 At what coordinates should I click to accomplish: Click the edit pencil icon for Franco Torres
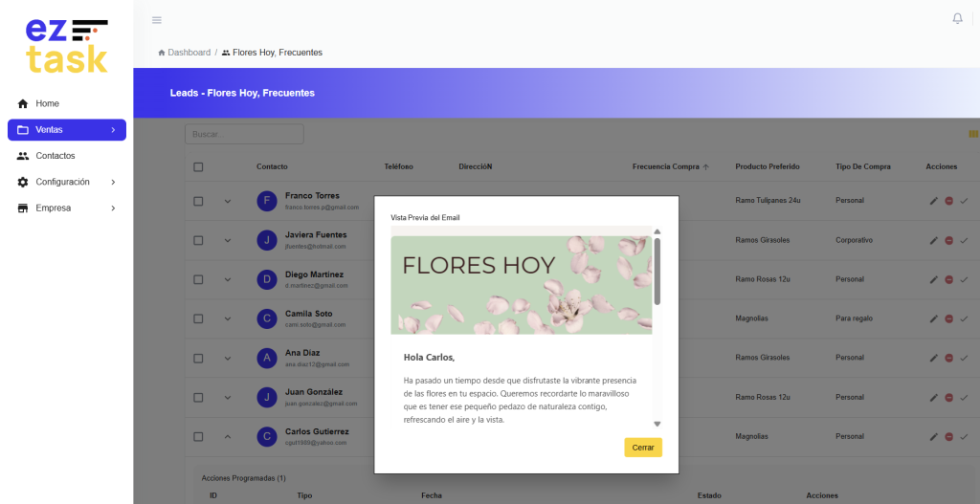(x=934, y=201)
